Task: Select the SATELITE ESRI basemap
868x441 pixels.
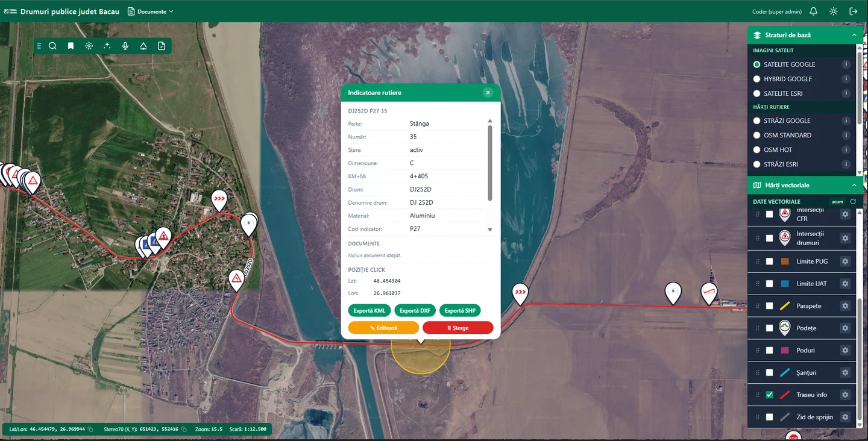Action: 757,93
